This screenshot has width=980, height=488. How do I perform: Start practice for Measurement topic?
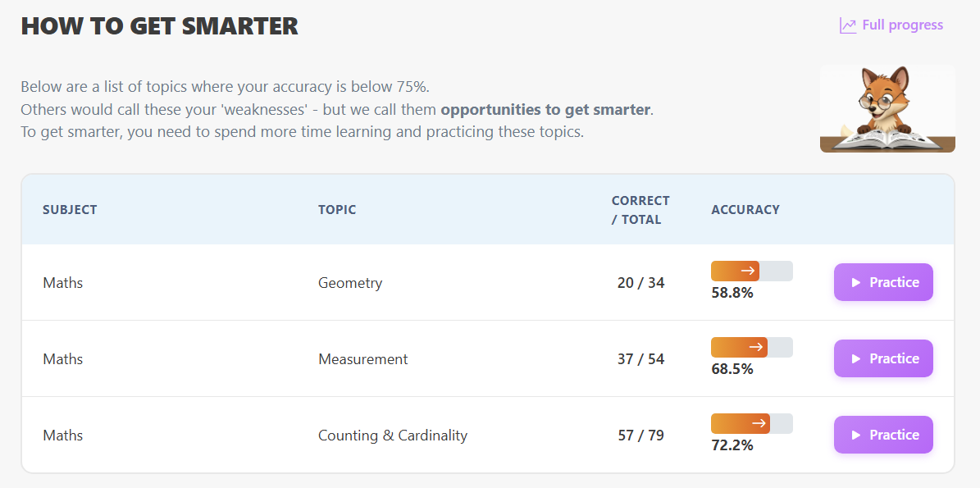(x=883, y=358)
